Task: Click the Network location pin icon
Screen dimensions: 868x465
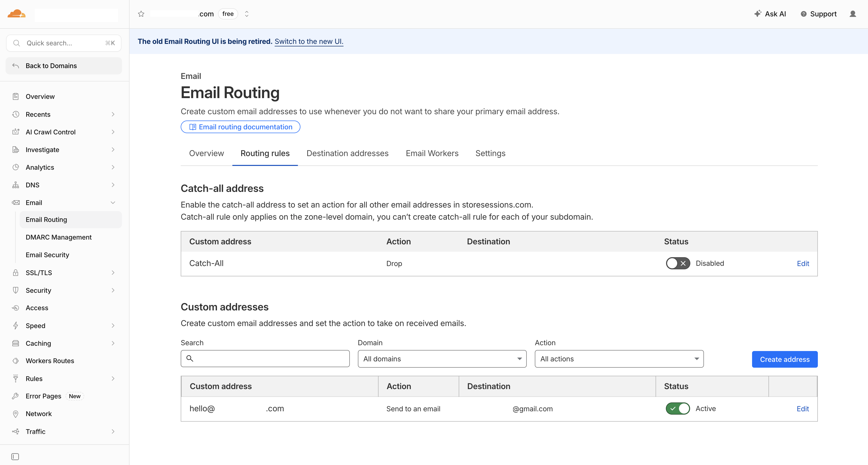Action: 16,414
